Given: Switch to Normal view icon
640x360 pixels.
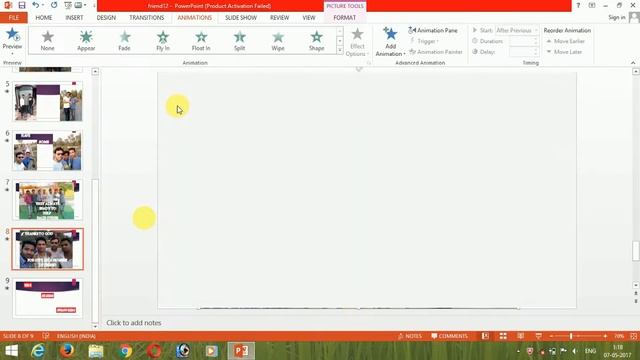Looking at the screenshot, I should pos(485,336).
